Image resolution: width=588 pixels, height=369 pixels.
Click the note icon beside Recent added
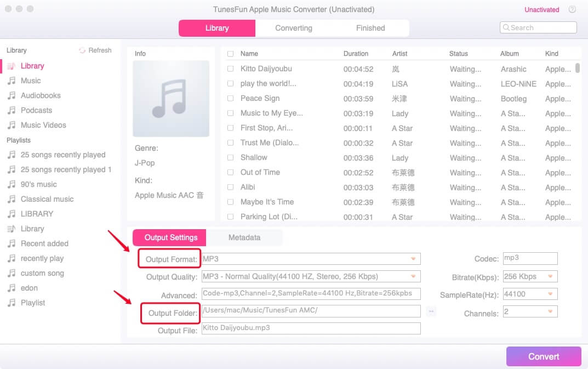pos(12,243)
